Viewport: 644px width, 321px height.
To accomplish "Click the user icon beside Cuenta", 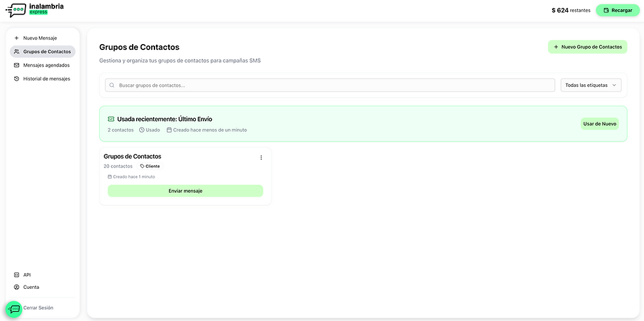I will tap(16, 287).
